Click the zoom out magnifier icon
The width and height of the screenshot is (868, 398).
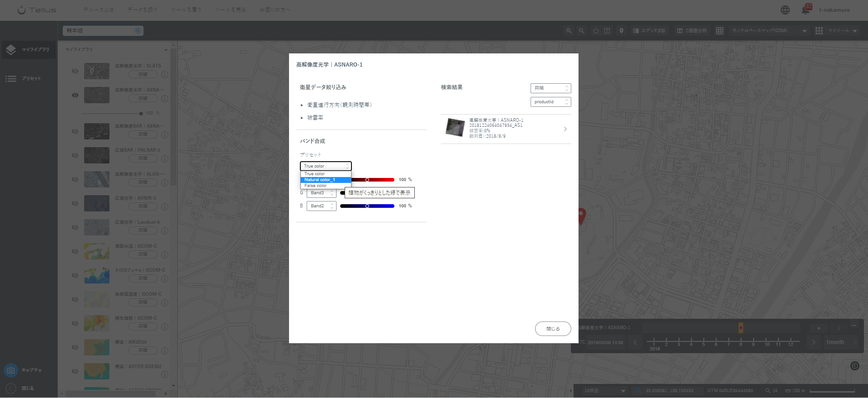[582, 31]
